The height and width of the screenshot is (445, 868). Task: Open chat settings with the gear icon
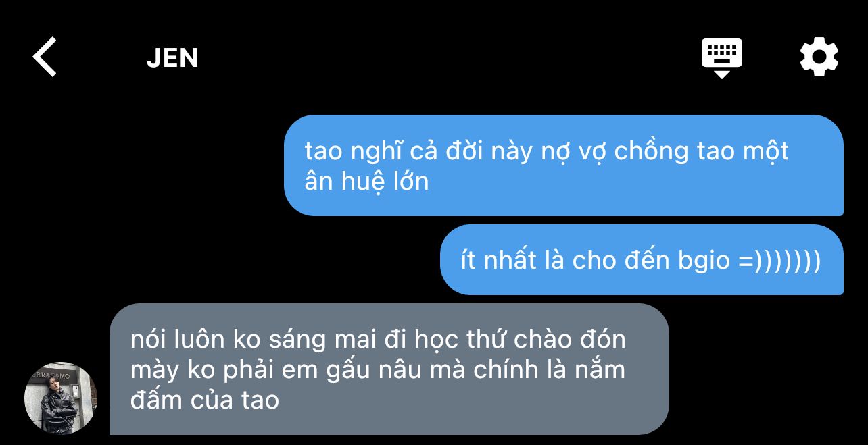(x=819, y=57)
